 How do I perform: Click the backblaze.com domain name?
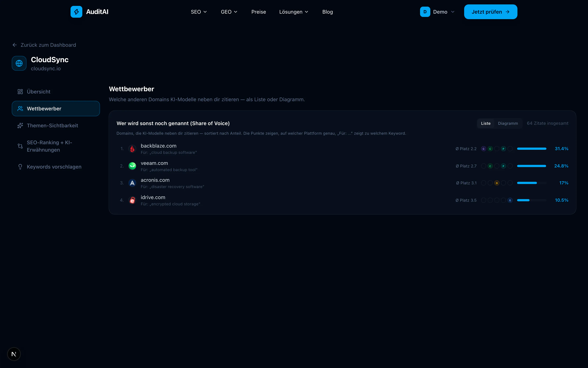[x=158, y=146]
